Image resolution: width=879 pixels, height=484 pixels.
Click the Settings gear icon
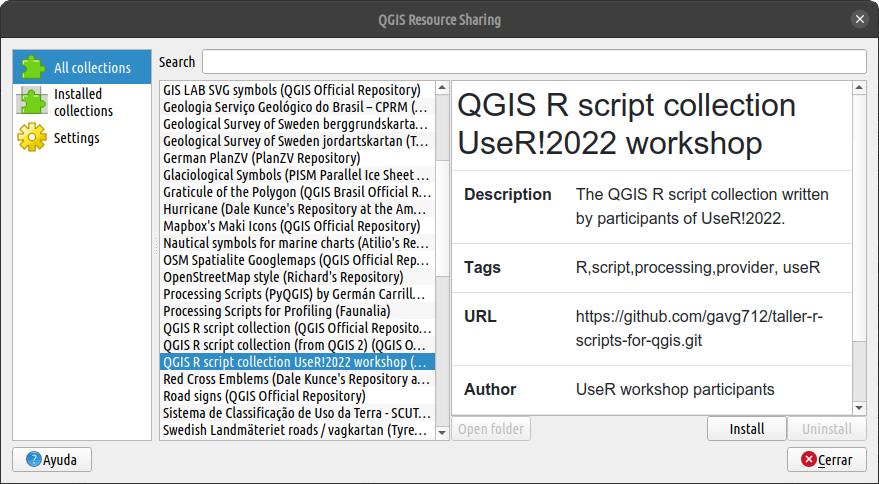[33, 138]
